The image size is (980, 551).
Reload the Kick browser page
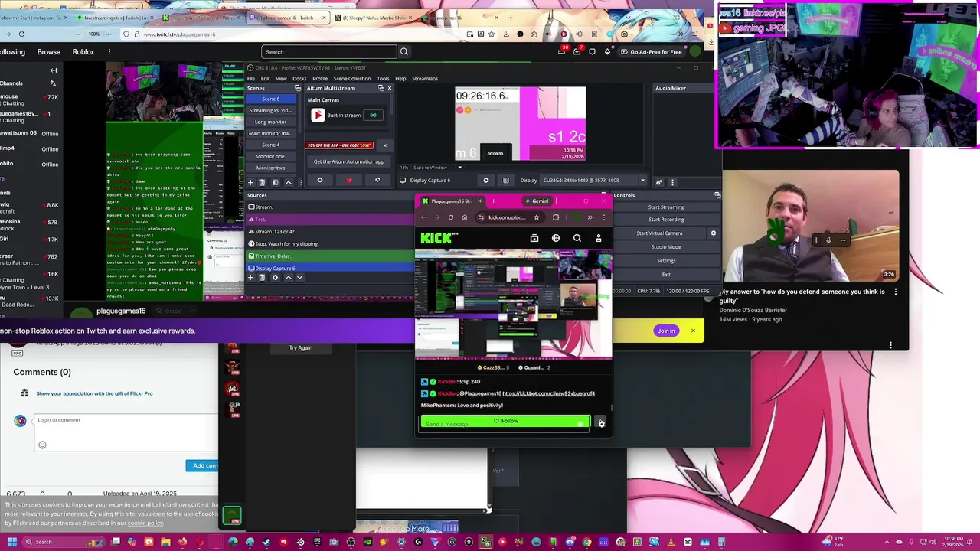click(x=450, y=217)
